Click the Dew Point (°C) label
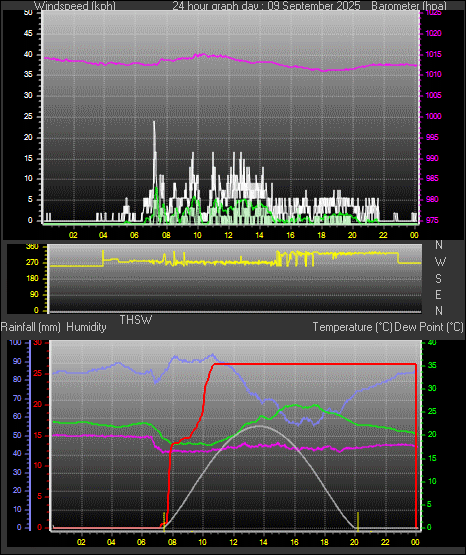The width and height of the screenshot is (466, 555). [x=428, y=327]
